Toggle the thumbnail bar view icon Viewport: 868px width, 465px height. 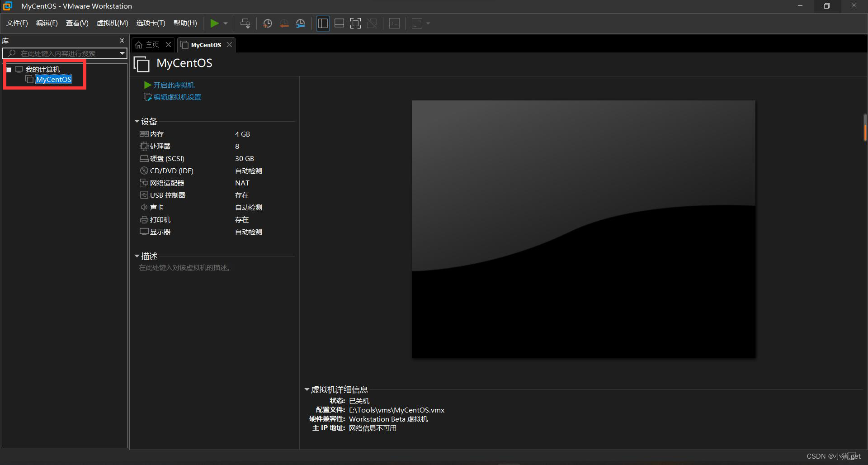pos(339,24)
